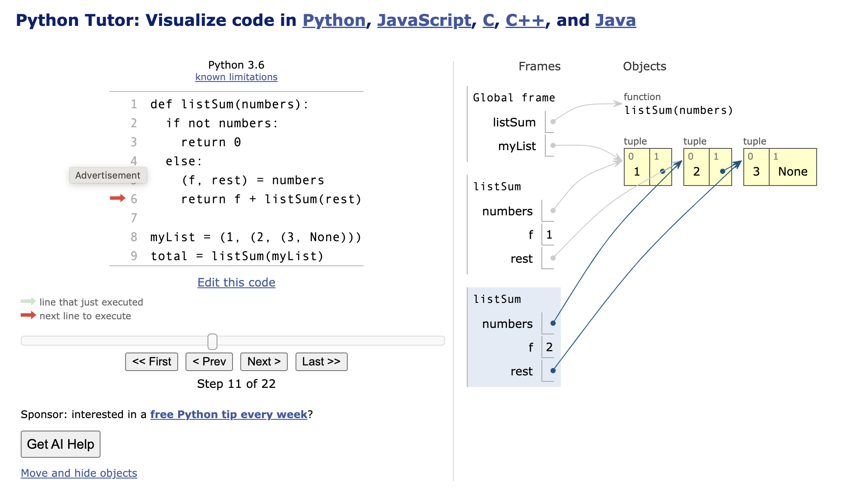Viewport: 868px width, 491px height.
Task: Click value 2 in second tuple
Action: pos(696,172)
